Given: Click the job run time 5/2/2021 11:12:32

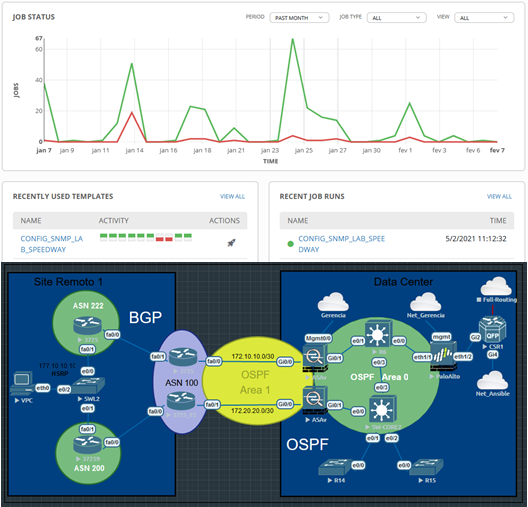Looking at the screenshot, I should point(476,239).
